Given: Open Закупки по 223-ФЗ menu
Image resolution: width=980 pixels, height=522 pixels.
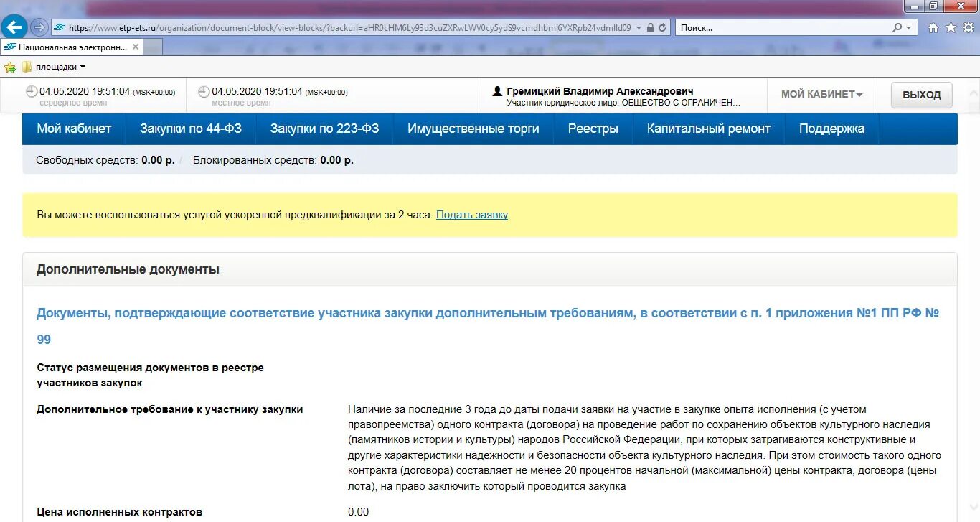Looking at the screenshot, I should (324, 129).
